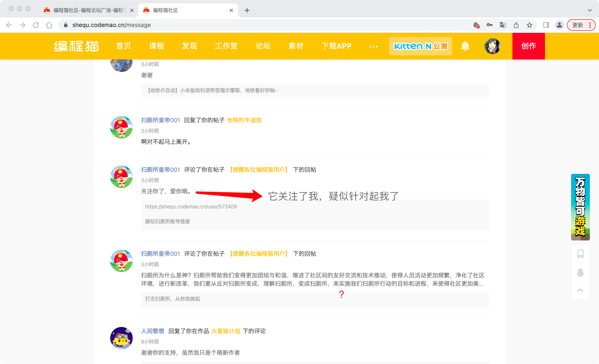Image resolution: width=599 pixels, height=364 pixels.
Task: Open the post link 地铁的半退信
Action: pos(244,120)
